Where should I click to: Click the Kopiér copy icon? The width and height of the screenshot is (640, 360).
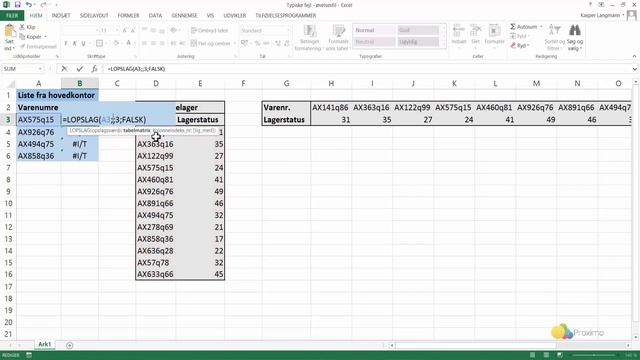pyautogui.click(x=22, y=37)
